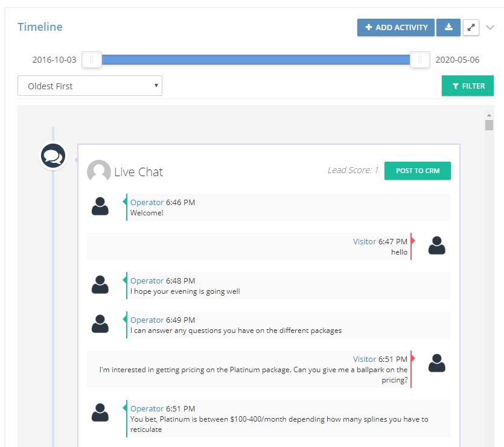Click the left date range slider handle

tap(92, 60)
